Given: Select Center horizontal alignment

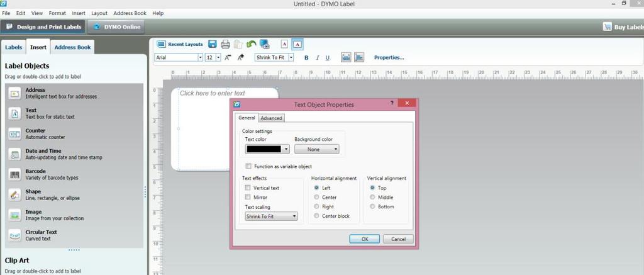Looking at the screenshot, I should point(316,197).
